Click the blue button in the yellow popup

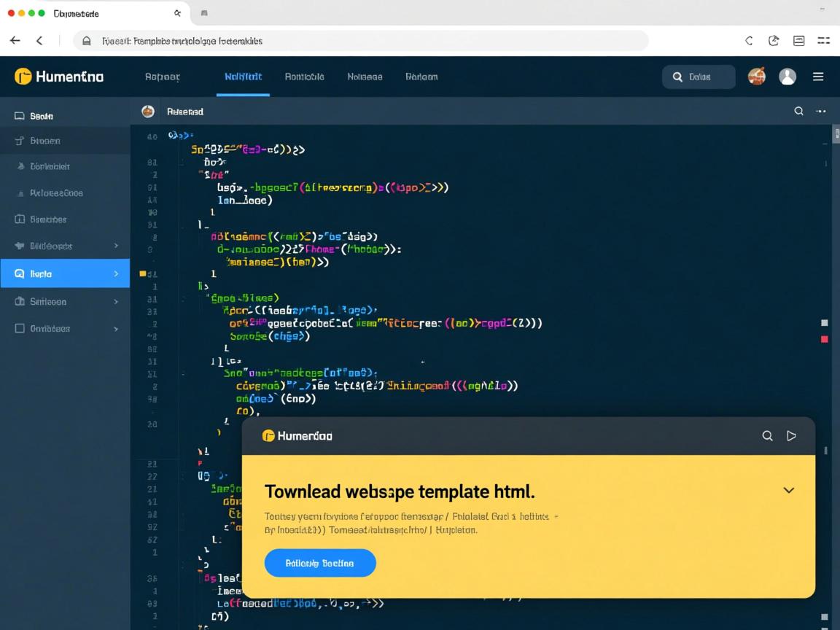click(x=319, y=563)
